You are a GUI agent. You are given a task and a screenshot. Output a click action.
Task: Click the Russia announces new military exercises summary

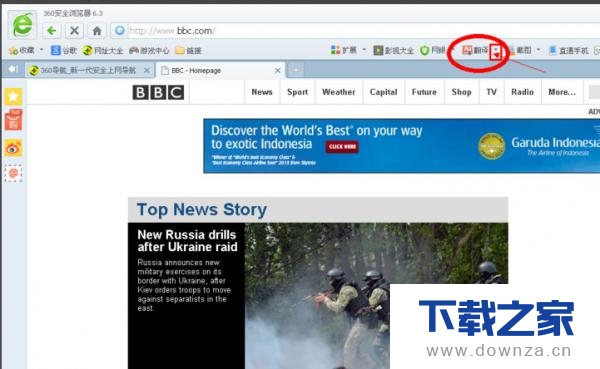[x=184, y=285]
